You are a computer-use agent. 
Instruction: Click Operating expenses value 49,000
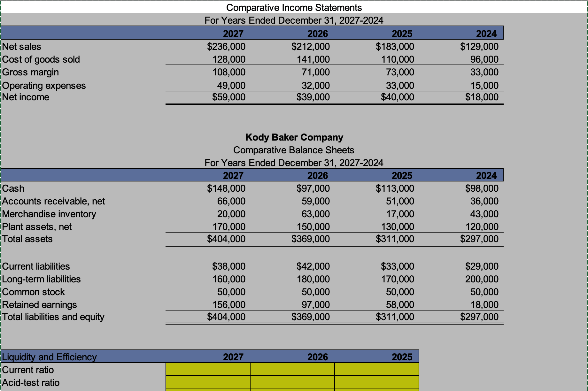point(231,86)
